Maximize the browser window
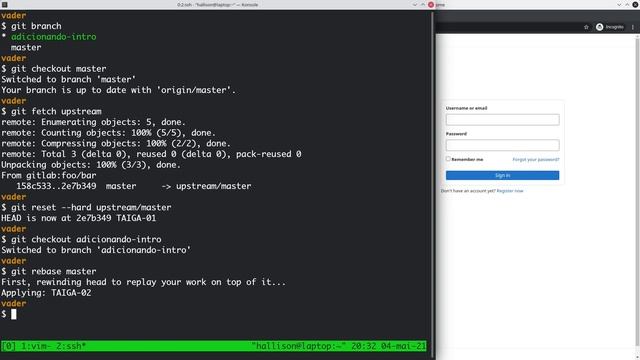640x360 pixels. click(627, 4)
